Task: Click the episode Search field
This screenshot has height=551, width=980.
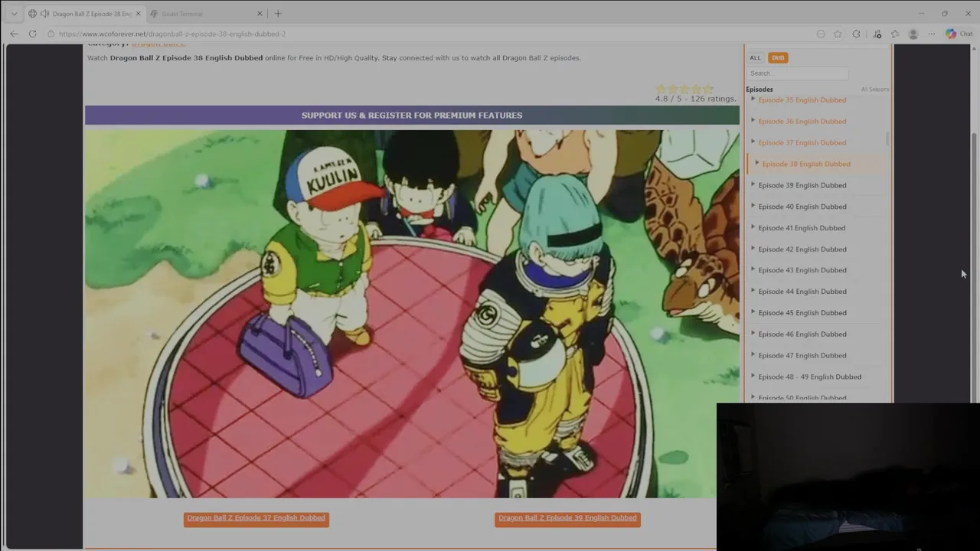Action: click(x=797, y=73)
